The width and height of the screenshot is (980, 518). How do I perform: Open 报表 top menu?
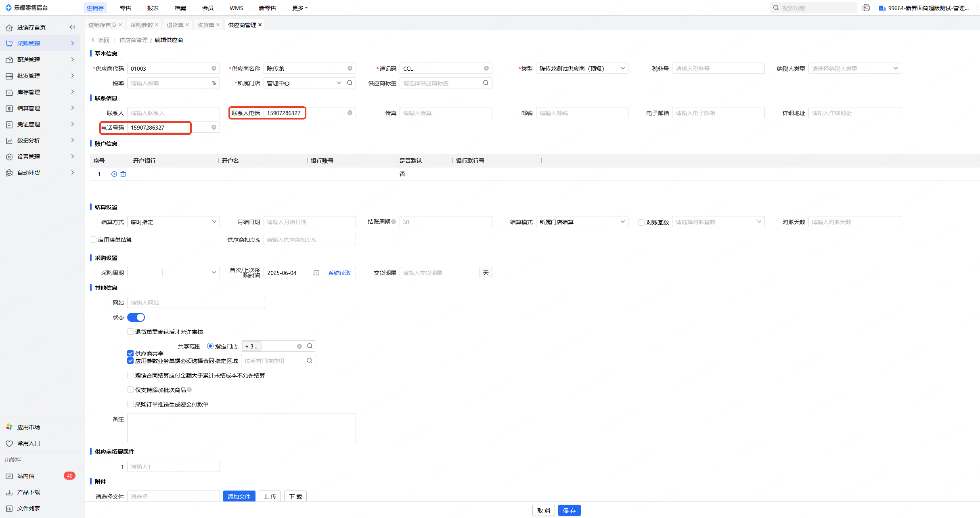click(153, 8)
